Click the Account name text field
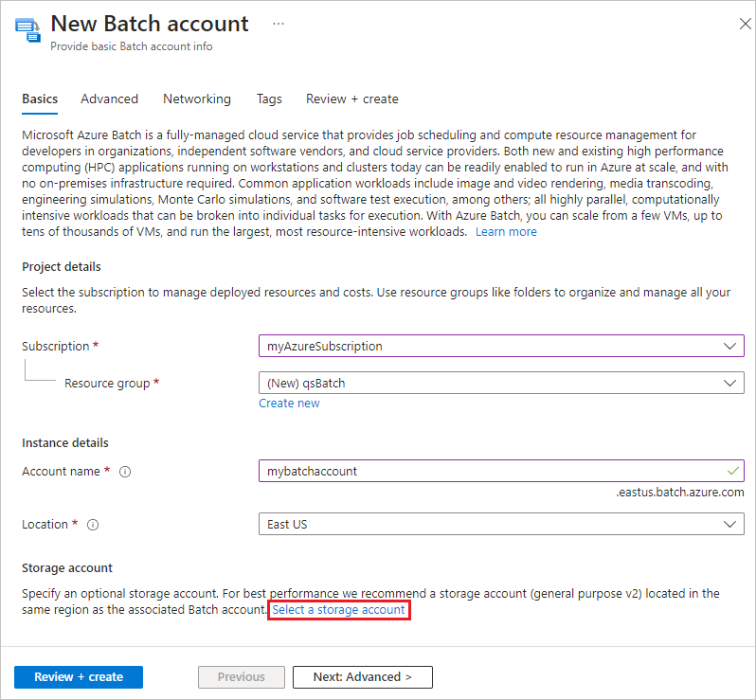 [488, 471]
